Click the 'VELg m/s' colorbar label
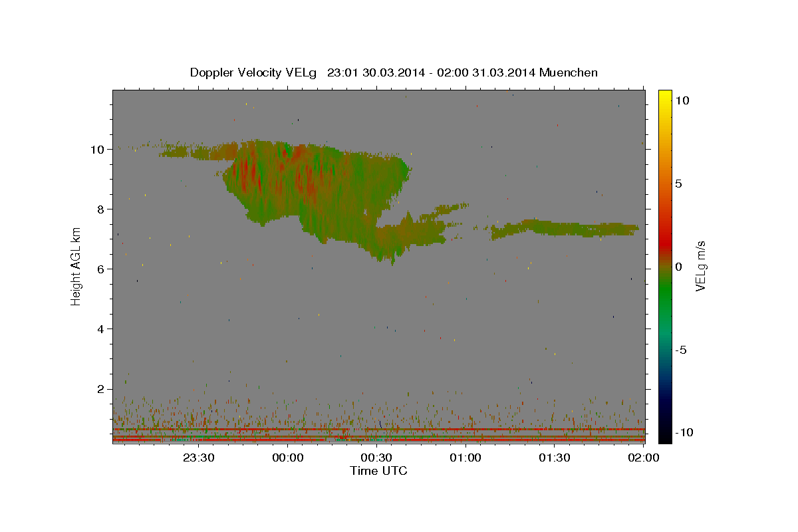Viewport: 798px width, 532px height. (700, 266)
